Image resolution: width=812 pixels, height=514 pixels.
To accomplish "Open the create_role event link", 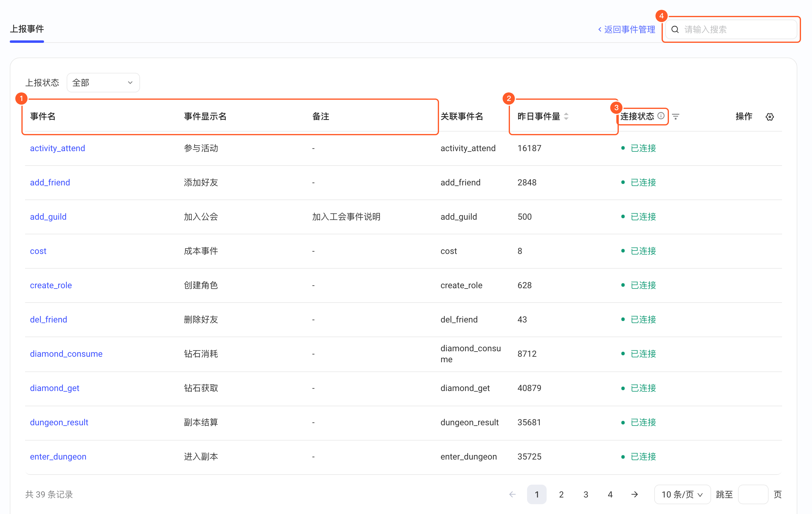I will pos(51,285).
